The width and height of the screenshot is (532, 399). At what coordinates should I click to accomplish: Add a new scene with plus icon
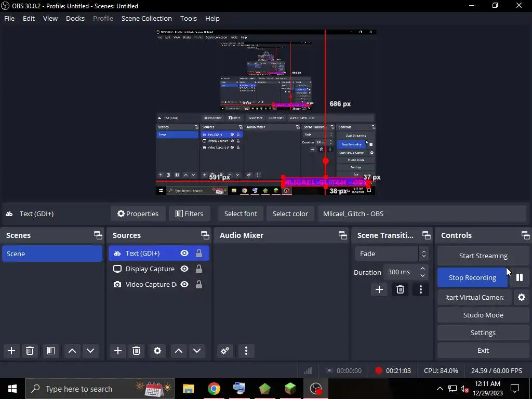11,351
